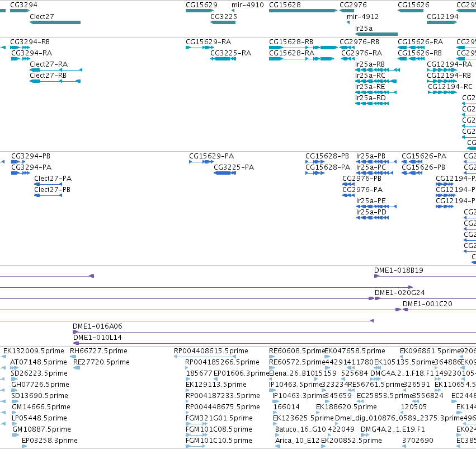Select the CG15629-RA transcript label
Screen dimensions: 476x449
[x=208, y=42]
